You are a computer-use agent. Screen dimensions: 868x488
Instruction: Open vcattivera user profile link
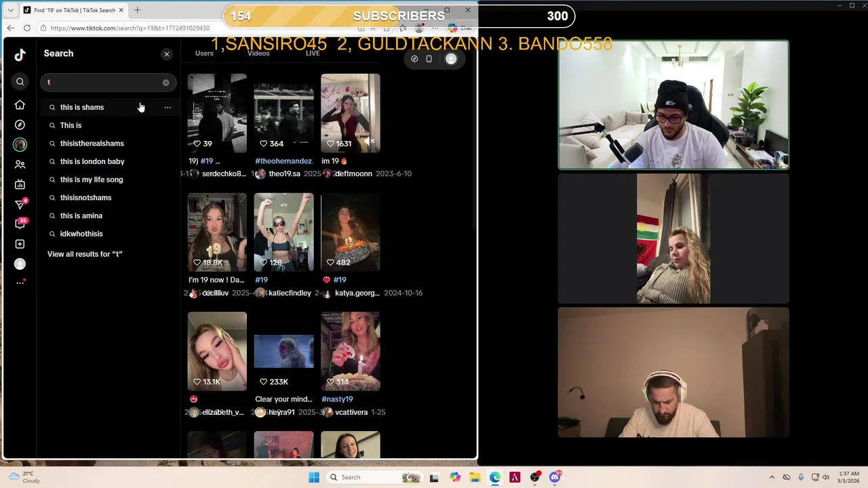tap(351, 412)
